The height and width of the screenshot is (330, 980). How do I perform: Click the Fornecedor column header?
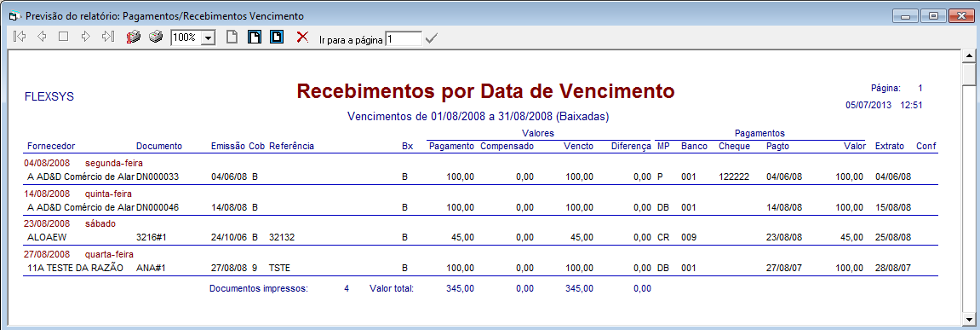tap(51, 146)
